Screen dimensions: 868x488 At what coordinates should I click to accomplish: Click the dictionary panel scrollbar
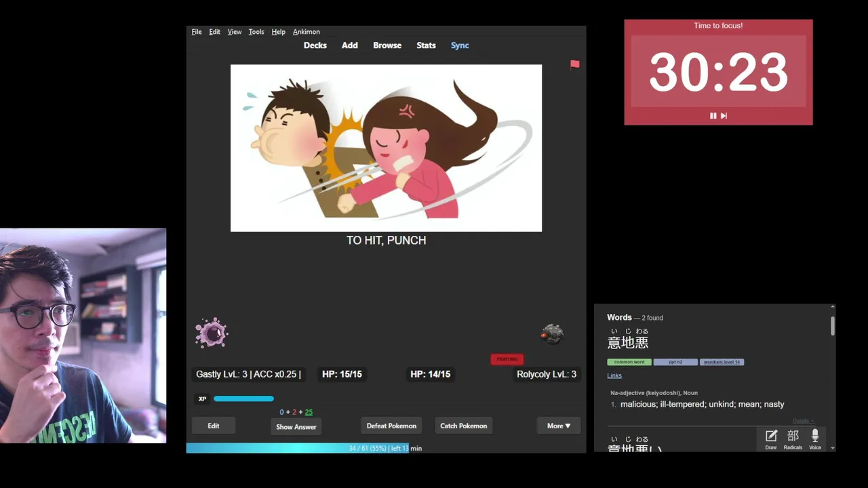click(833, 326)
